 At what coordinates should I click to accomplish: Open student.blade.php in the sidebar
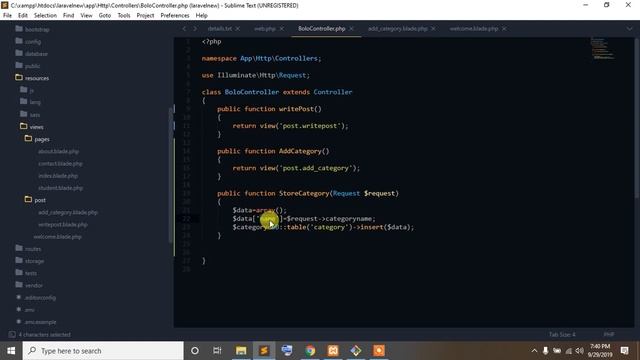coord(60,188)
